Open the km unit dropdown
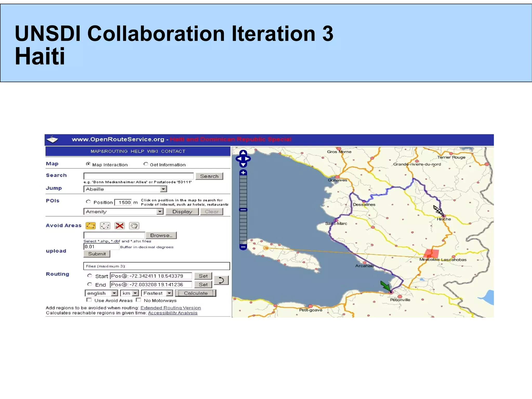The width and height of the screenshot is (532, 399). pyautogui.click(x=130, y=293)
